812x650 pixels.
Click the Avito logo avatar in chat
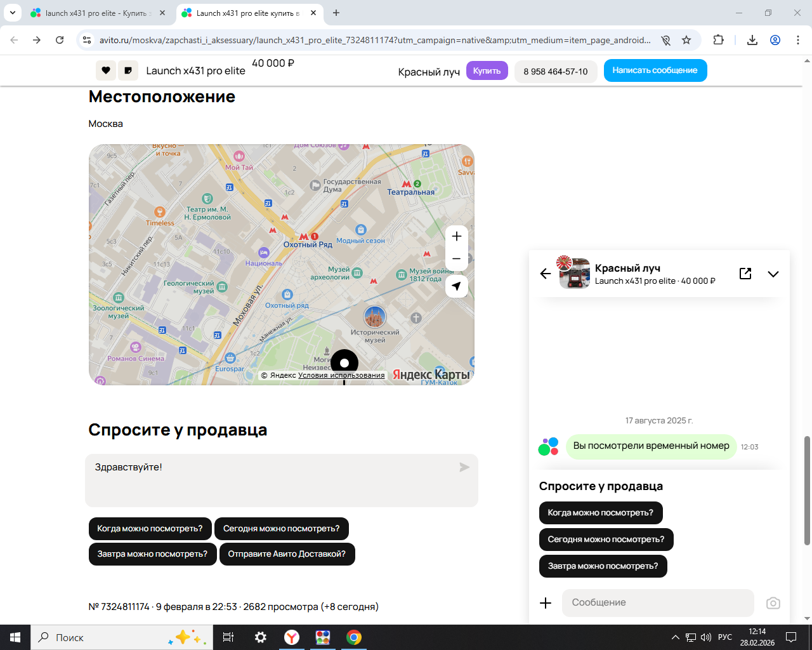[x=548, y=446]
